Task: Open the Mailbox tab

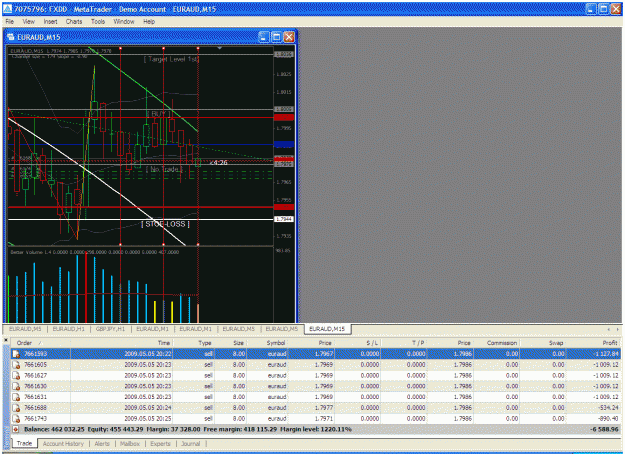Action: pyautogui.click(x=130, y=444)
